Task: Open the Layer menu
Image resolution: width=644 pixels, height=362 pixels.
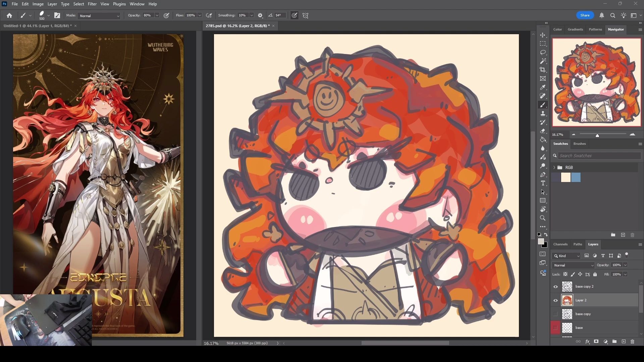Action: pyautogui.click(x=52, y=4)
